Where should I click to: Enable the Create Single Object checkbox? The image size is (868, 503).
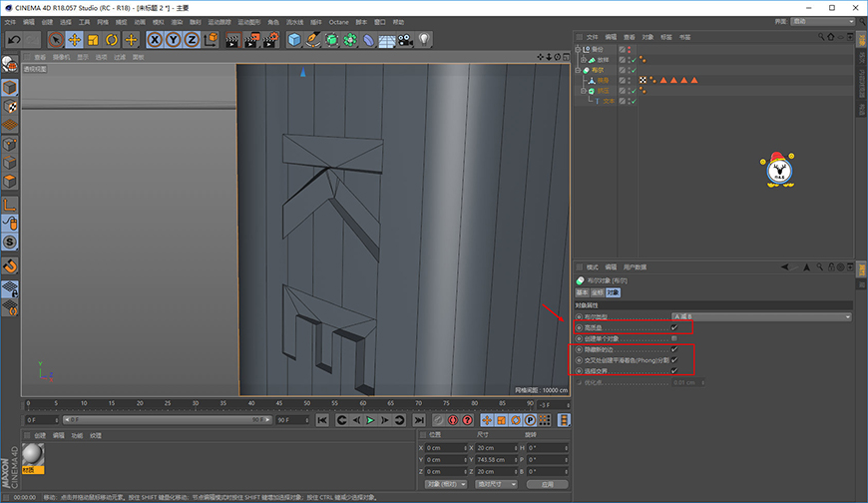point(674,338)
